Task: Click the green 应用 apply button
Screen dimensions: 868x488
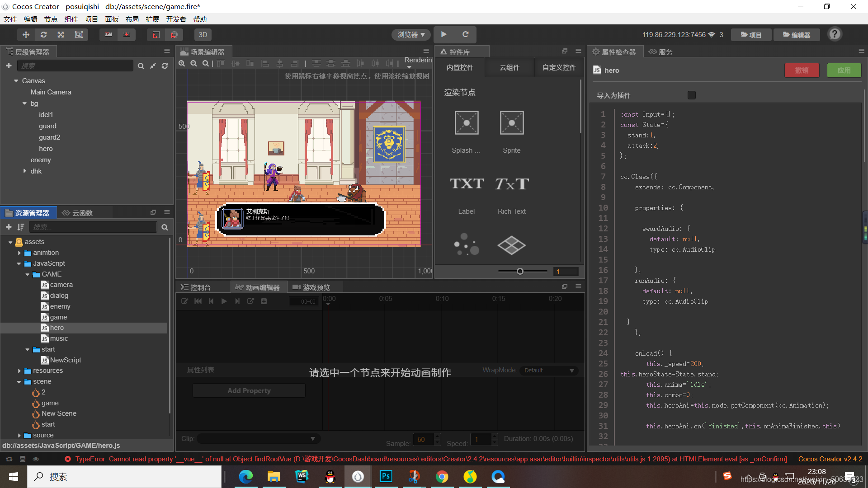Action: (844, 70)
